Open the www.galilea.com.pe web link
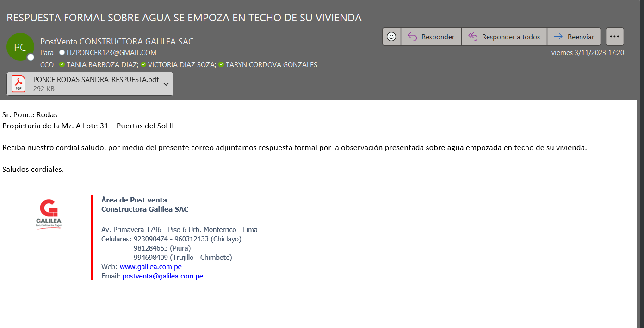This screenshot has width=644, height=328. pos(150,267)
